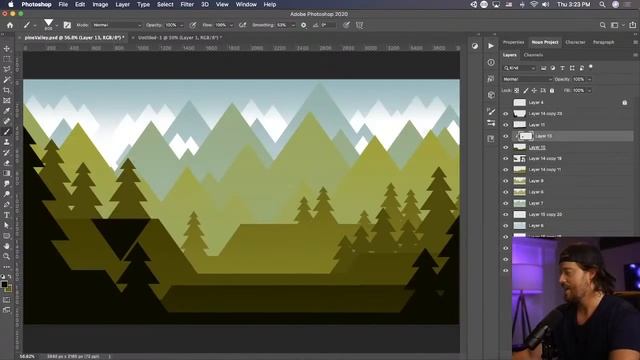The height and width of the screenshot is (360, 640).
Task: Open the Filter menu
Action: (x=187, y=4)
